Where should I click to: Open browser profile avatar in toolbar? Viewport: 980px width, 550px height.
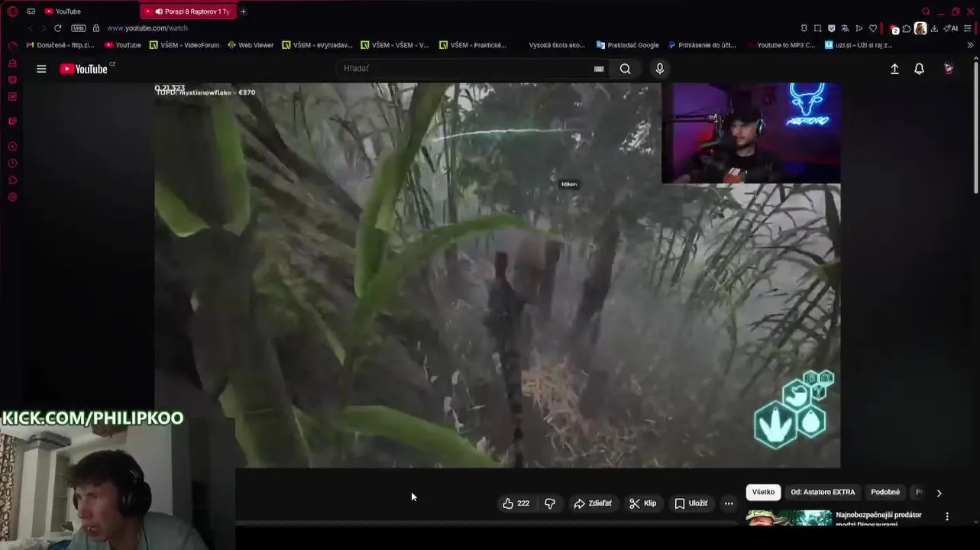(x=920, y=28)
